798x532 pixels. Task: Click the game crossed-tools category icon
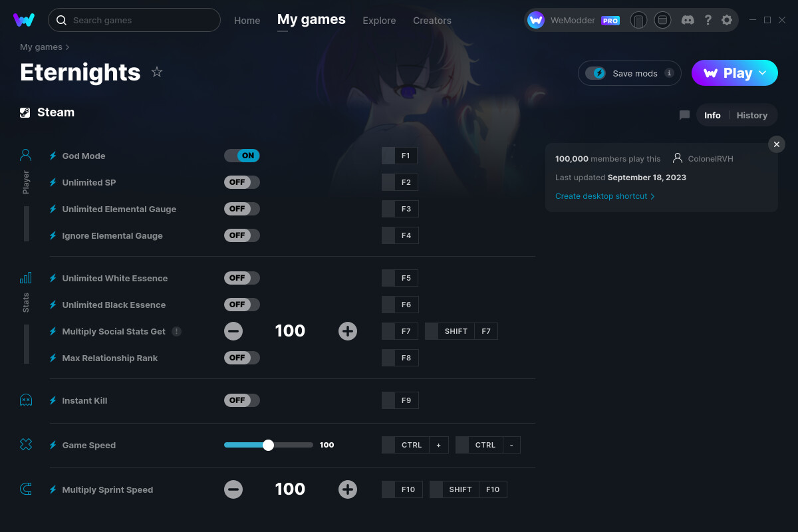point(26,445)
